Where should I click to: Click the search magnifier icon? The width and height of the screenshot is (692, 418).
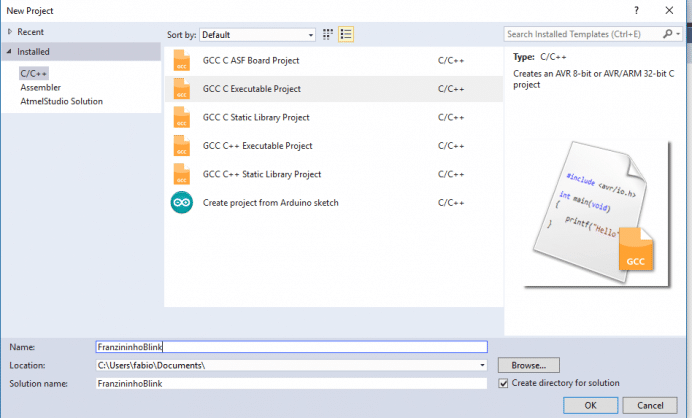668,34
